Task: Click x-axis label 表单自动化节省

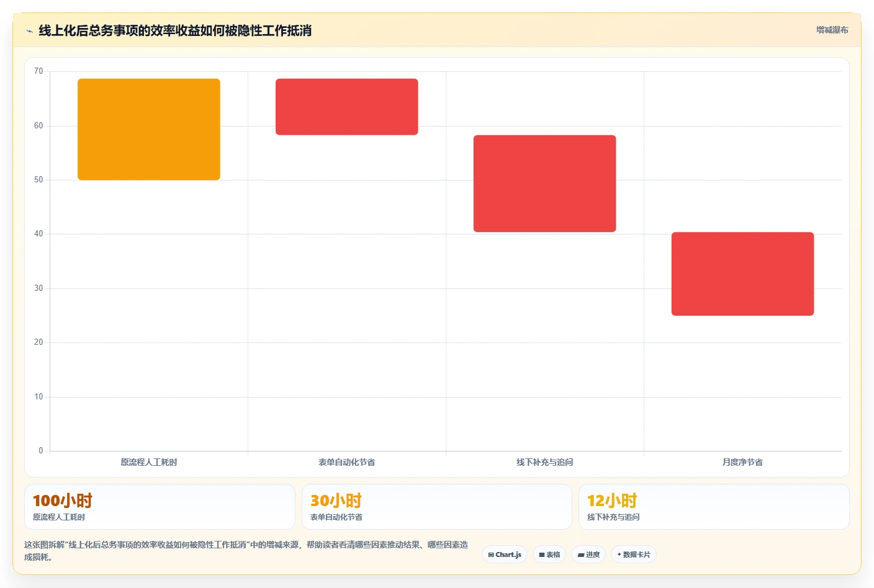Action: point(347,462)
